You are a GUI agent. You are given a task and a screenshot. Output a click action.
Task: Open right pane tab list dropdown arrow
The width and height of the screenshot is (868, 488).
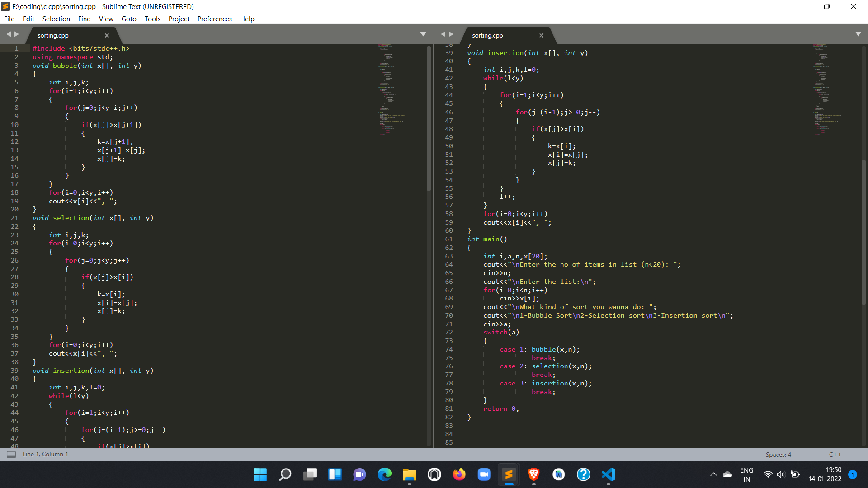858,34
